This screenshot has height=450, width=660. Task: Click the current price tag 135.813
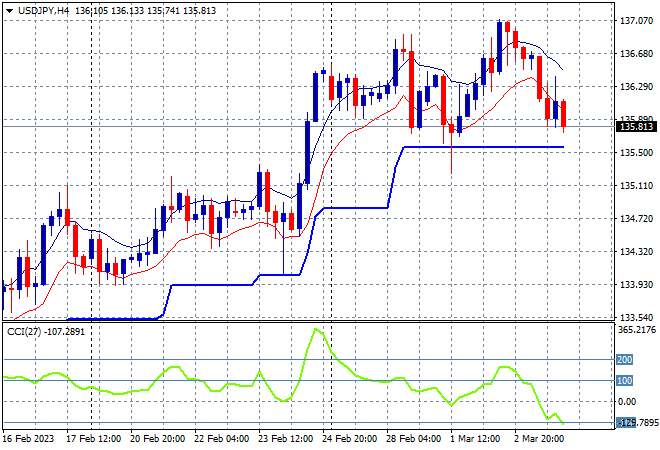tap(636, 127)
